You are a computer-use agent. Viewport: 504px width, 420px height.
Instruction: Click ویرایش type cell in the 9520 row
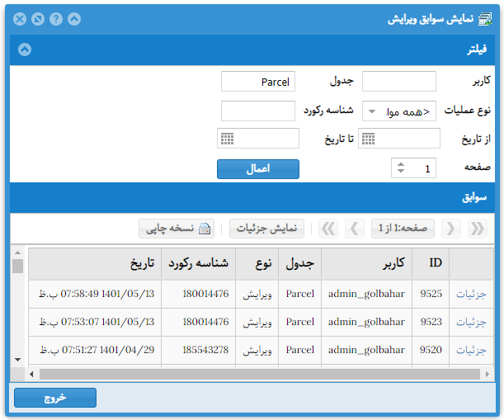257,350
